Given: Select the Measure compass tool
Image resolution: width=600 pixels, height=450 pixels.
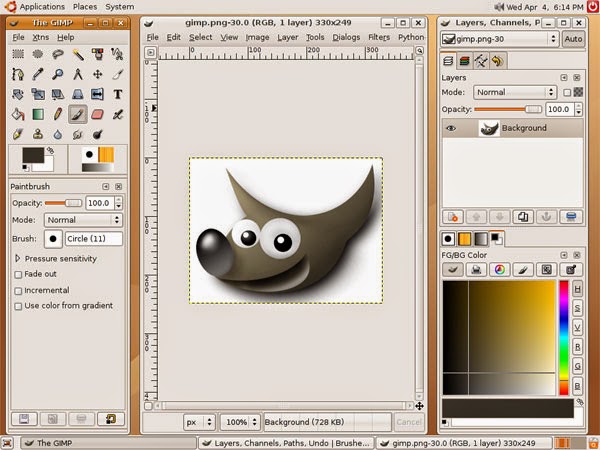Looking at the screenshot, I should [78, 74].
